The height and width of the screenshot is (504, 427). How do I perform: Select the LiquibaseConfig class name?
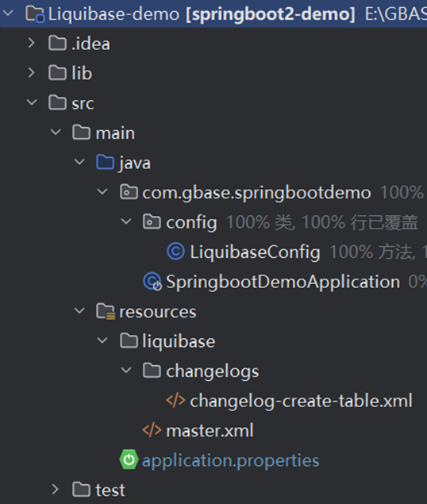coord(255,252)
